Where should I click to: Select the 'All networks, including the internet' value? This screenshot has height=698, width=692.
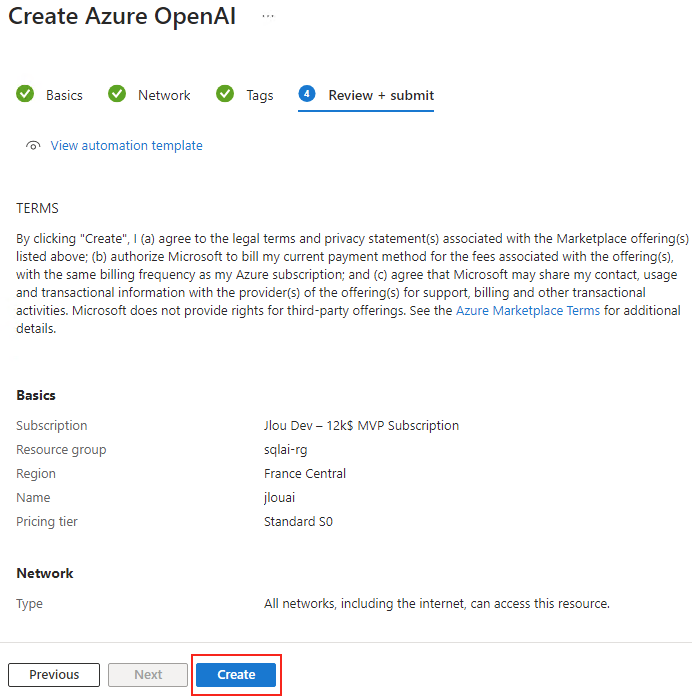click(x=437, y=604)
